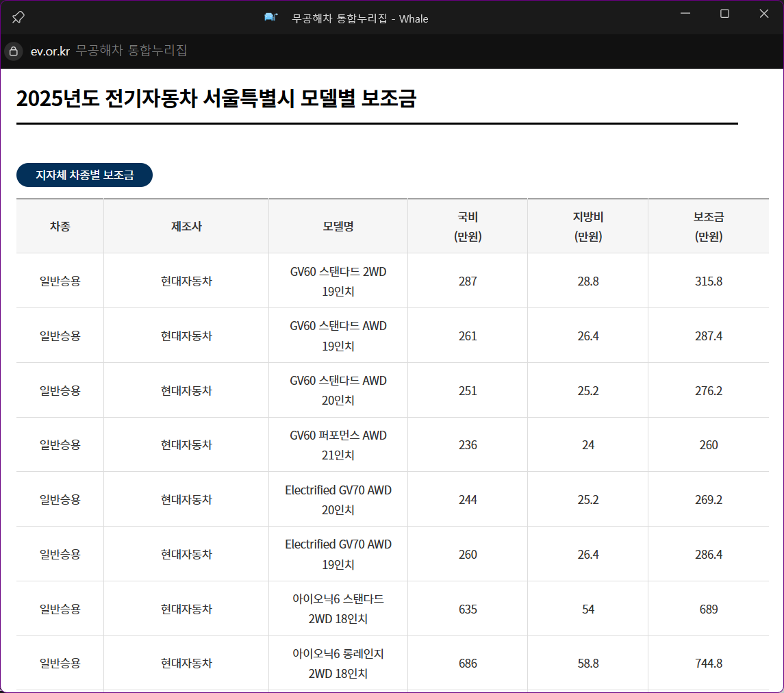Click the 국비 value 260
The image size is (784, 693).
468,554
